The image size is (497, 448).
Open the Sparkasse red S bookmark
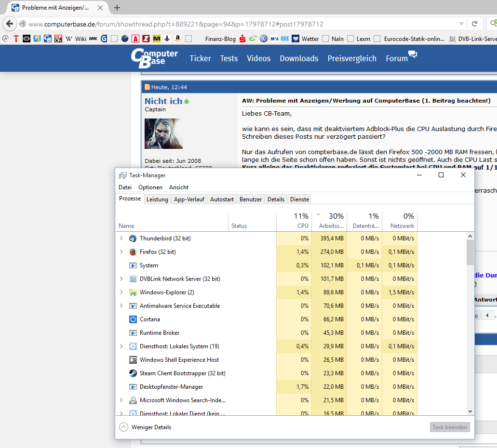[242, 39]
